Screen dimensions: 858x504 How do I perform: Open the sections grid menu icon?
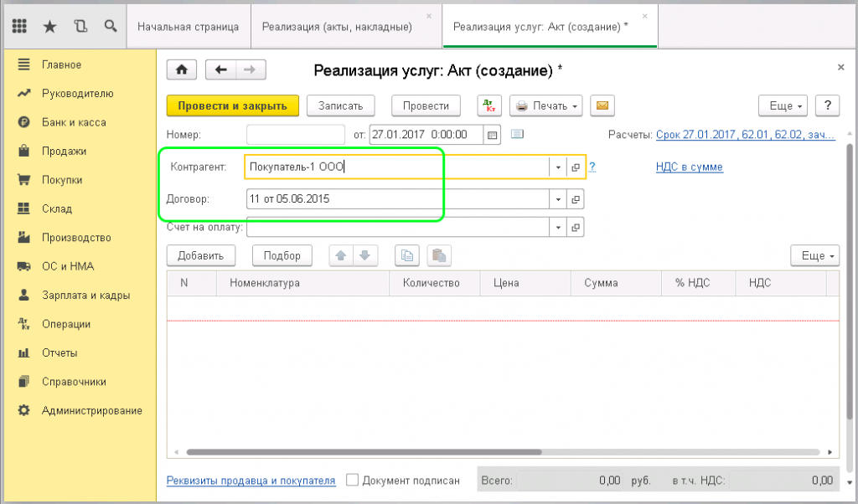(20, 26)
